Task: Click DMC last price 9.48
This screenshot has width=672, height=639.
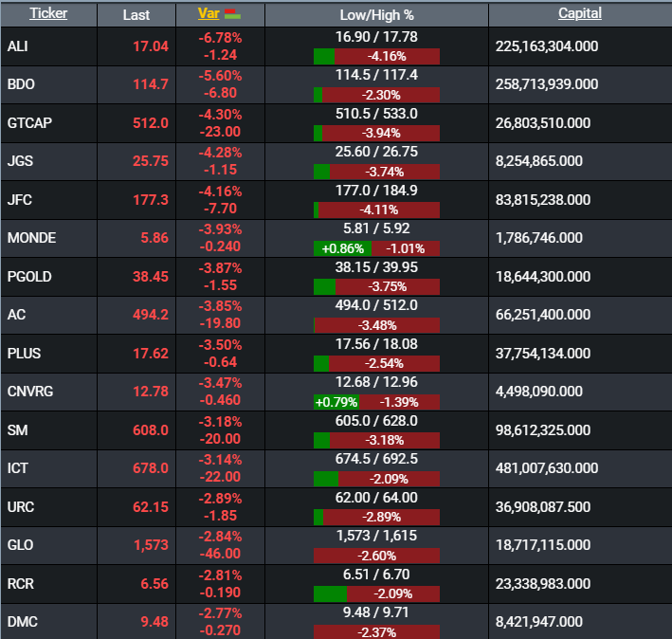Action: click(154, 621)
